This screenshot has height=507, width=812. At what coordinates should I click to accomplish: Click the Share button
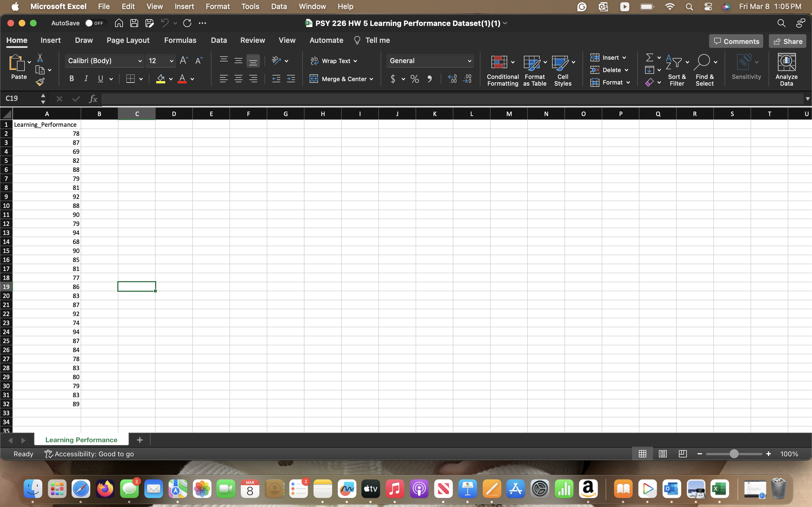pos(787,41)
